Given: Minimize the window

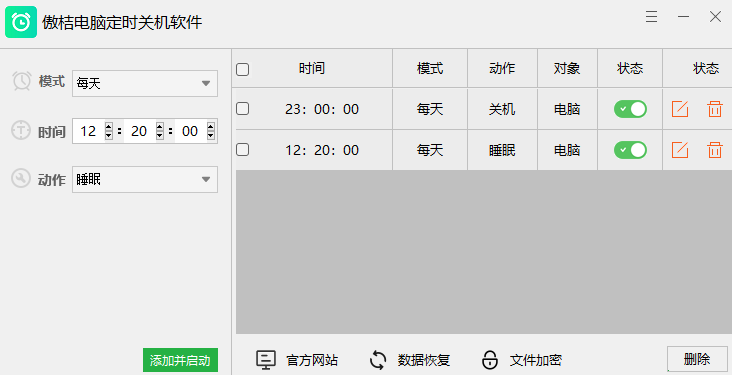Looking at the screenshot, I should [683, 17].
